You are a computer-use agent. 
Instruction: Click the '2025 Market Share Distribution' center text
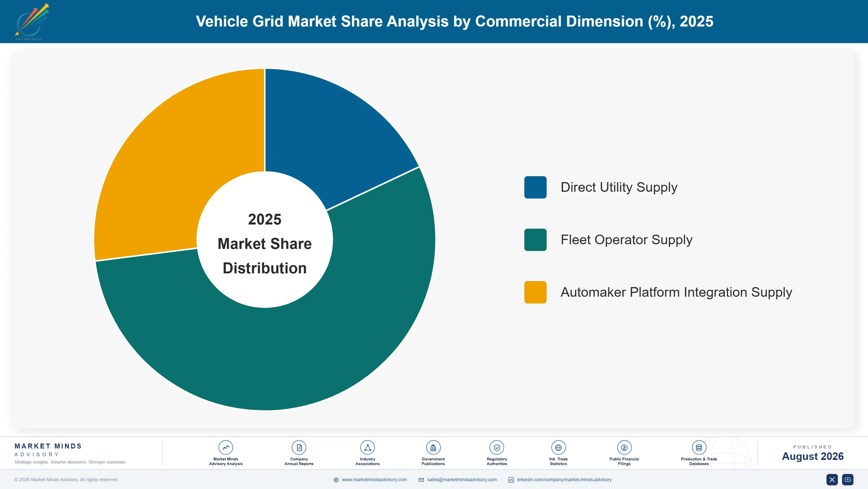265,243
